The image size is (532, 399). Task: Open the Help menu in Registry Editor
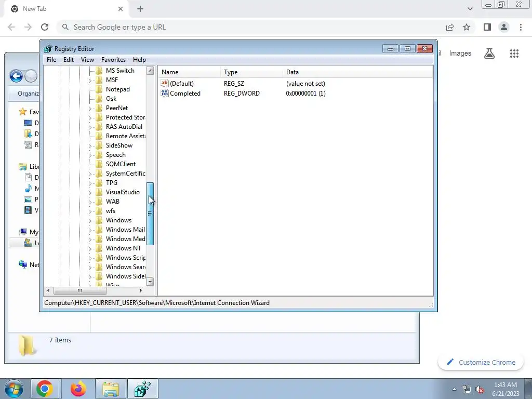(139, 59)
